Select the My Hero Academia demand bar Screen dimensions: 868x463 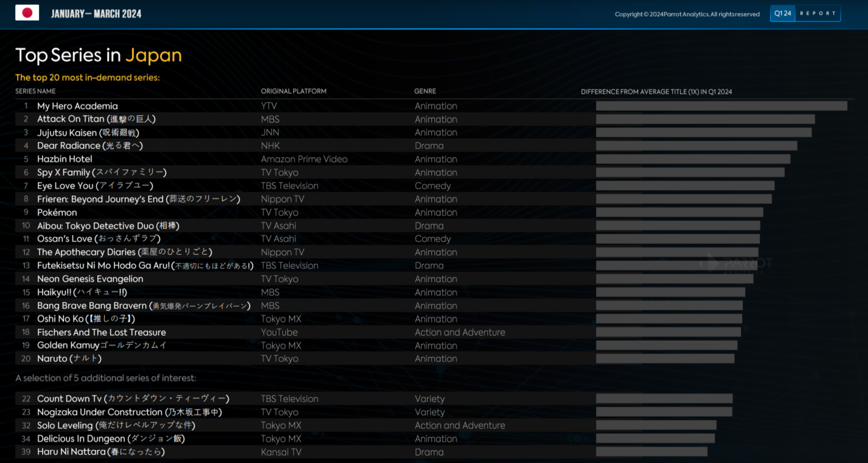click(721, 106)
